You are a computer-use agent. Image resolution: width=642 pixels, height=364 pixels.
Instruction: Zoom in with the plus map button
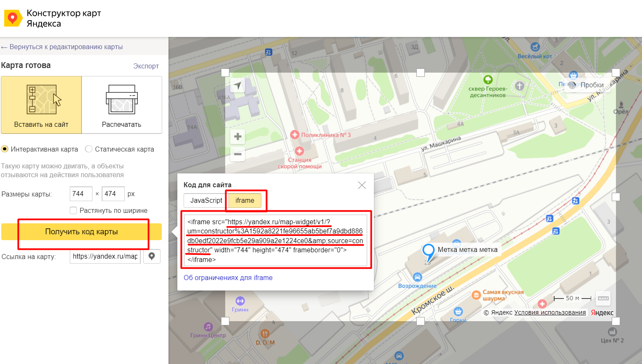[238, 136]
